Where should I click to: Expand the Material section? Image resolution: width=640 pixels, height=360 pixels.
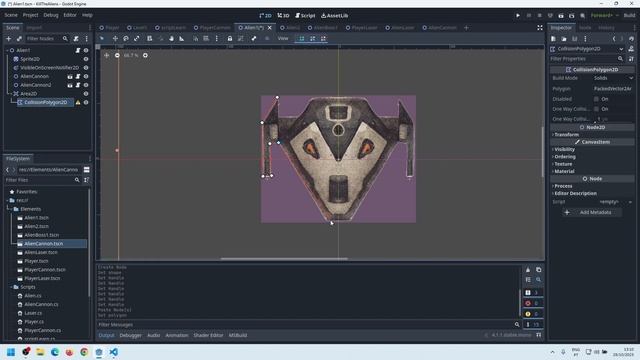point(564,171)
